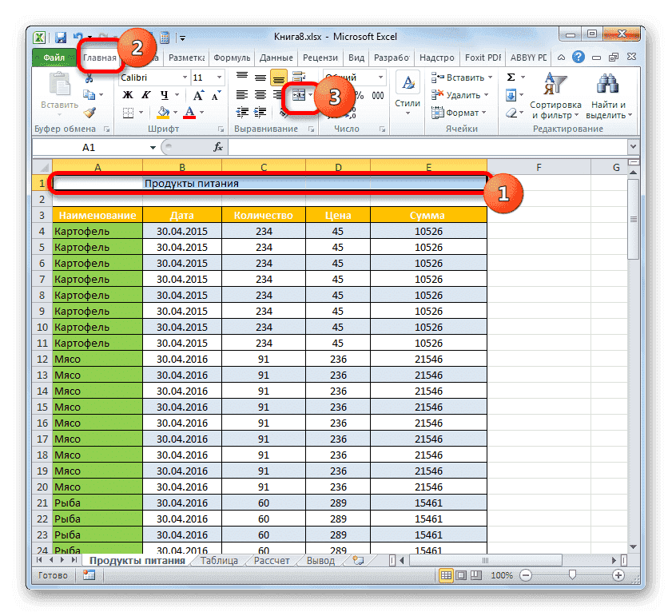672x616 pixels.
Task: Click the Вставить paste button
Action: [x=60, y=88]
